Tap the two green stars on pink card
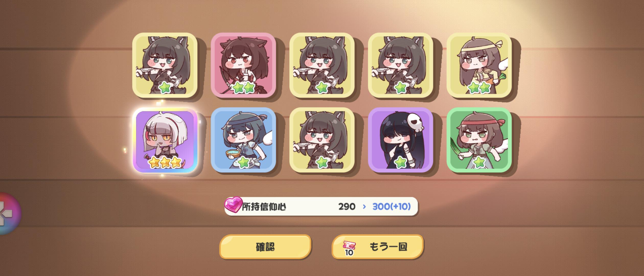Screen dimensions: 644x276 pos(243,88)
